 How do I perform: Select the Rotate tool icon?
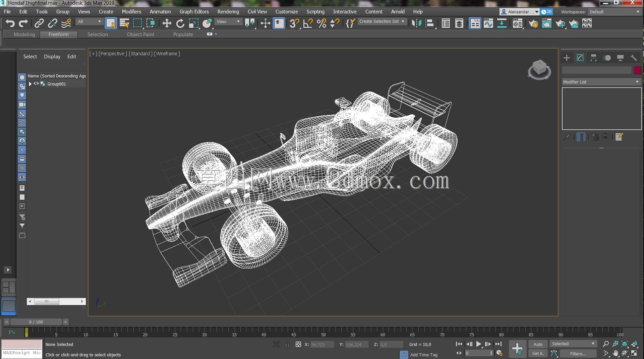click(x=180, y=23)
